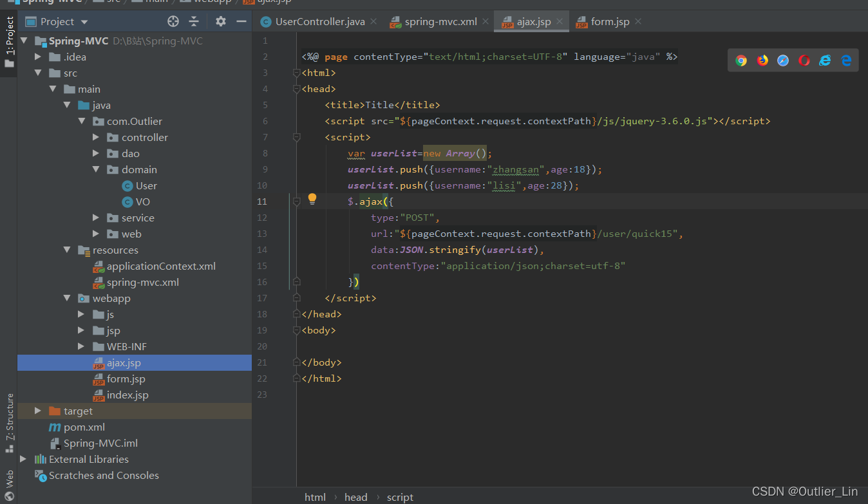This screenshot has width=868, height=504.
Task: Click the head breadcrumb
Action: (x=355, y=497)
